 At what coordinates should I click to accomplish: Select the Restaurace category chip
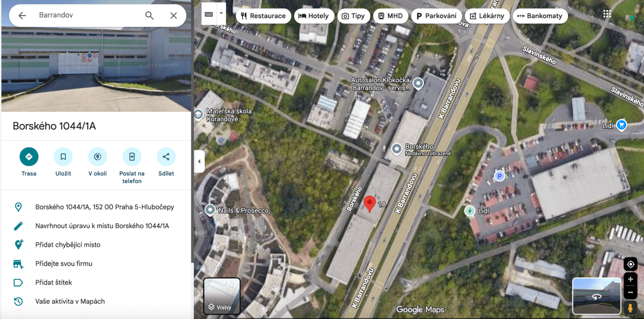coord(263,16)
